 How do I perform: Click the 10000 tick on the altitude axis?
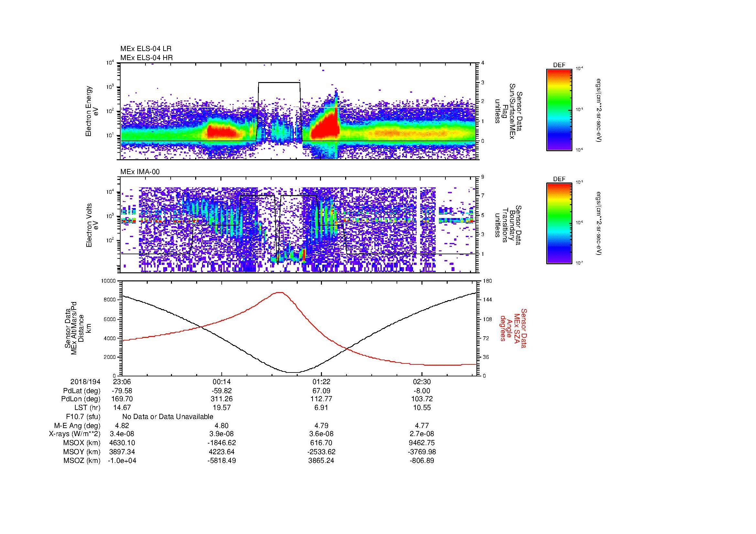pos(109,281)
